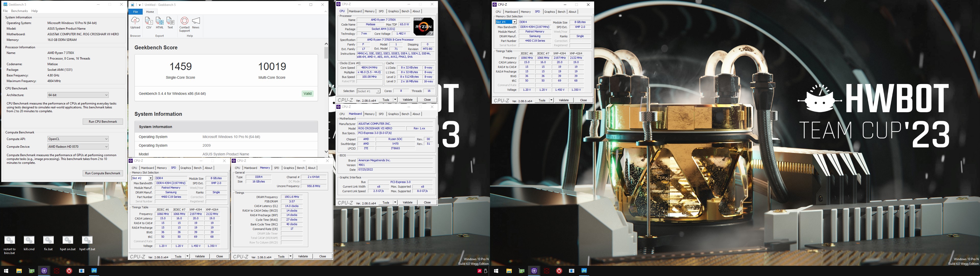980x276 pixels.
Task: Click the Geekbench results vertical scrollbar thumb
Action: tap(326, 53)
